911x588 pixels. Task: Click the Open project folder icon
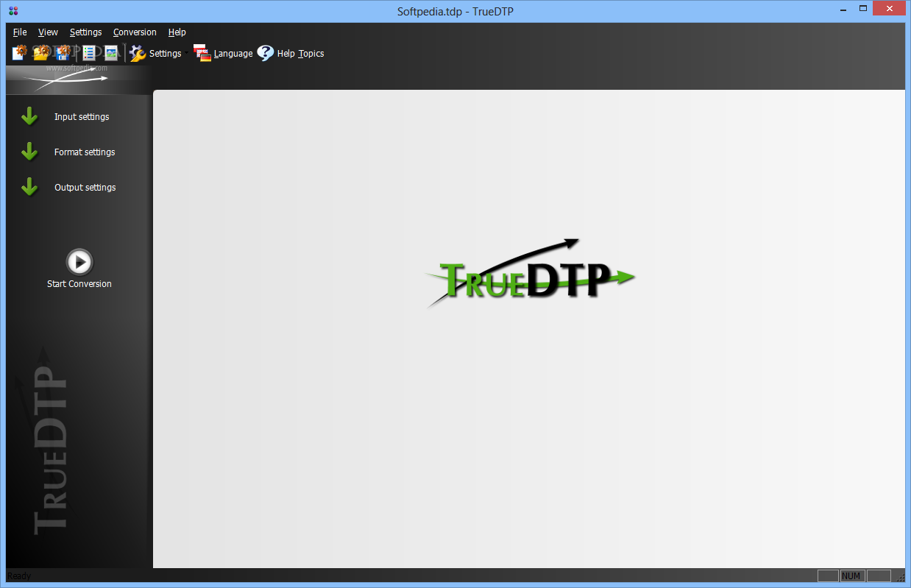[x=41, y=53]
